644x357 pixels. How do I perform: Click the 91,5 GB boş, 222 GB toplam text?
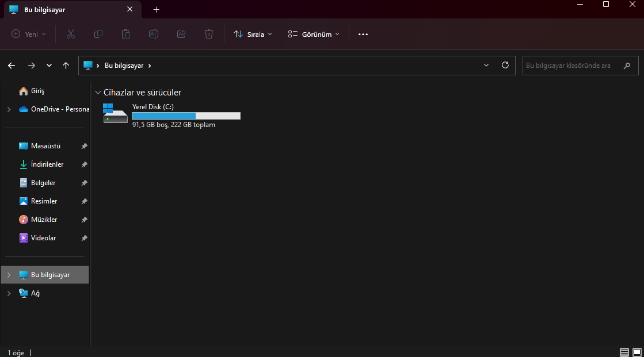click(x=174, y=125)
